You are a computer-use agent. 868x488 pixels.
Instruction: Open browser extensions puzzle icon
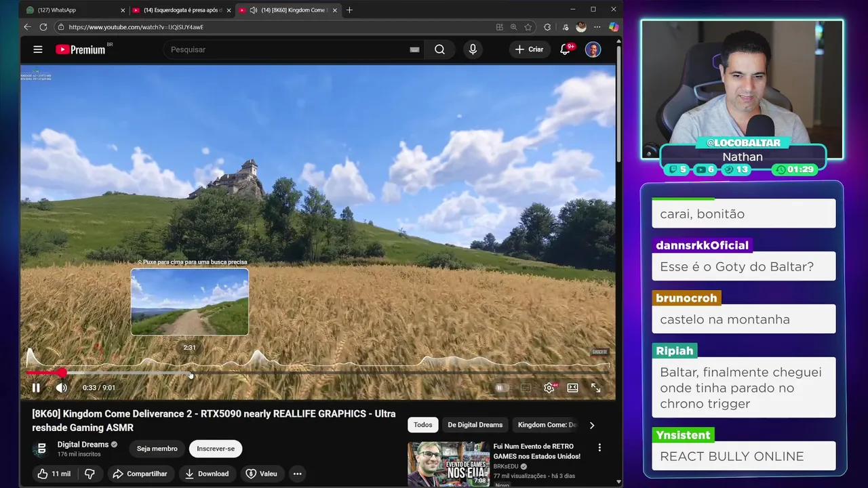547,27
